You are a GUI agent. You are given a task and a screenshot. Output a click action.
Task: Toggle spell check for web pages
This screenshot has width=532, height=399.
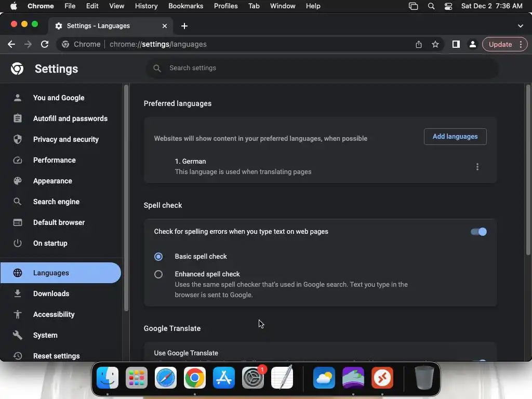pyautogui.click(x=478, y=232)
